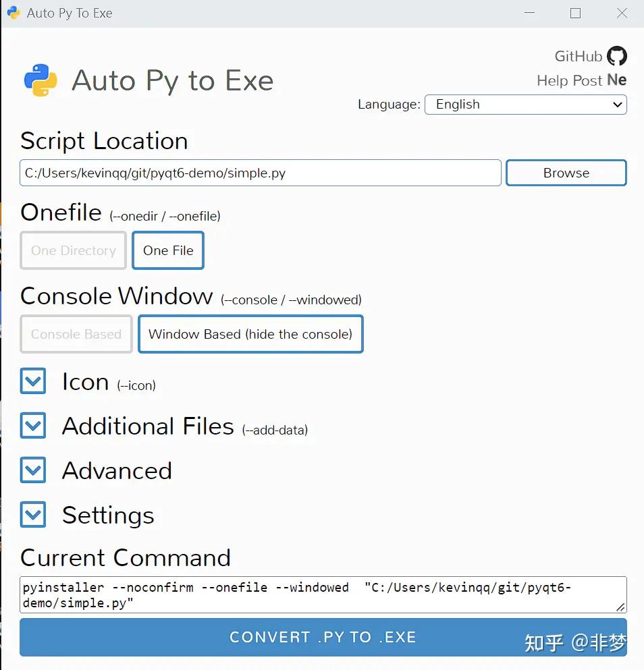Click the chevron beside Settings

point(33,515)
